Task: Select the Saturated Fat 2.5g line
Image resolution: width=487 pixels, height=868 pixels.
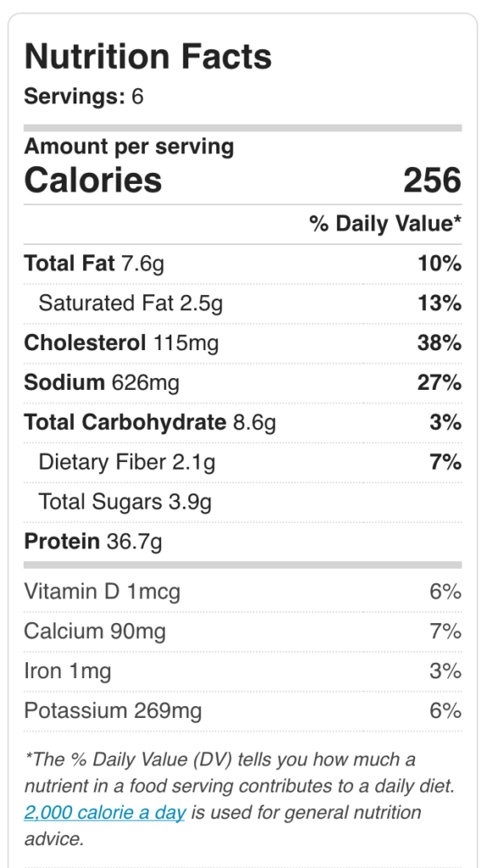Action: click(243, 304)
